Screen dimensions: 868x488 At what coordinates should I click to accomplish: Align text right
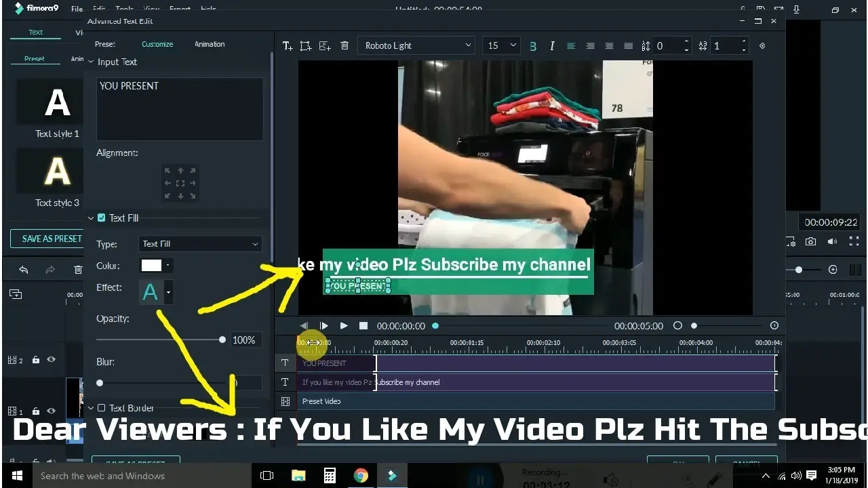[609, 45]
